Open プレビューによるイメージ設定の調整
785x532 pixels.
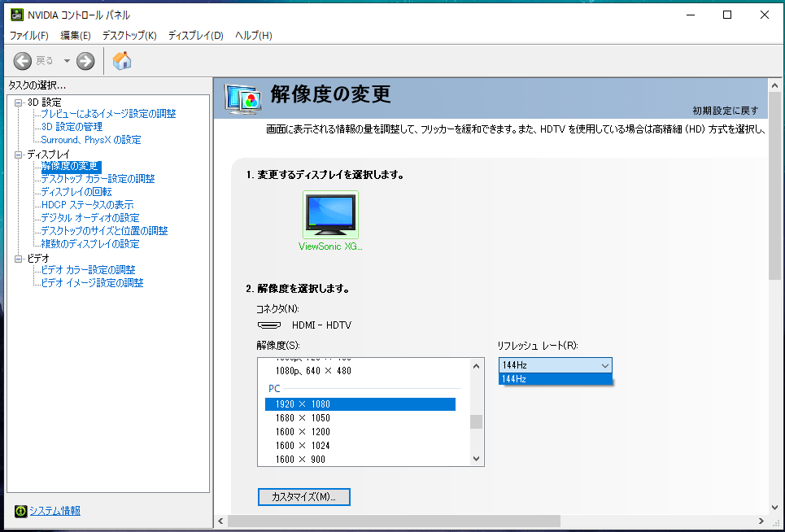tap(109, 114)
